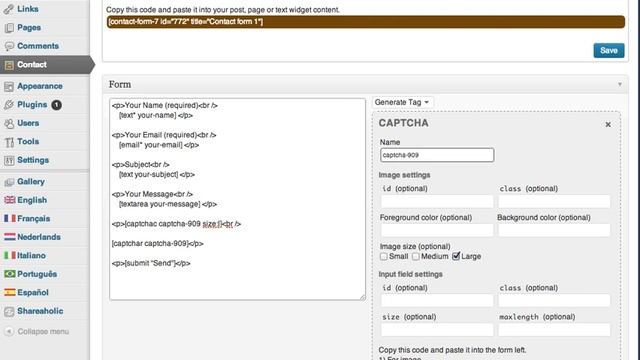
Task: Open English language menu
Action: coord(32,200)
